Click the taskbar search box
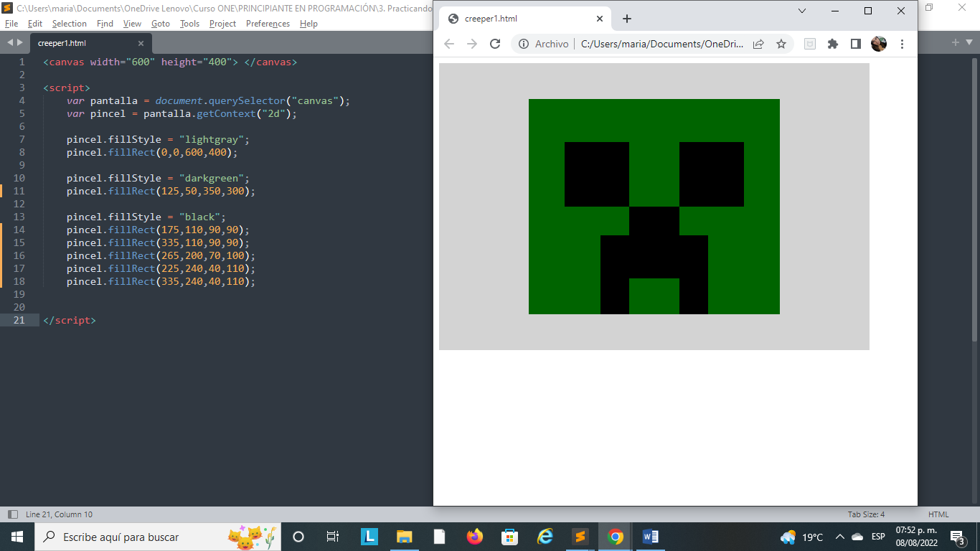The height and width of the screenshot is (551, 980). (x=158, y=537)
